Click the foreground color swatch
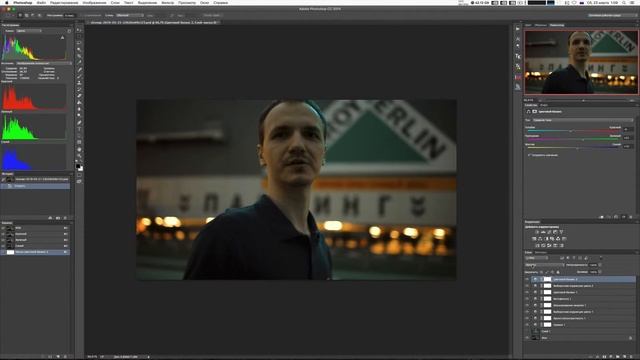 [x=78, y=166]
